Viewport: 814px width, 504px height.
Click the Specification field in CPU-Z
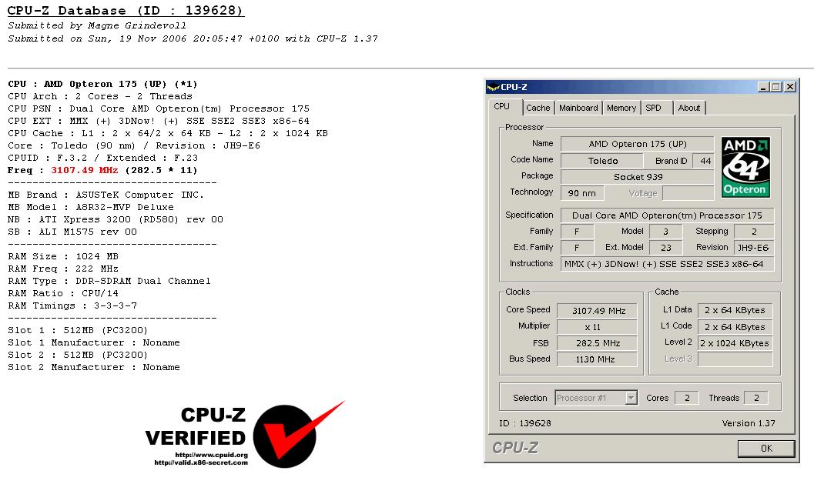tap(667, 215)
